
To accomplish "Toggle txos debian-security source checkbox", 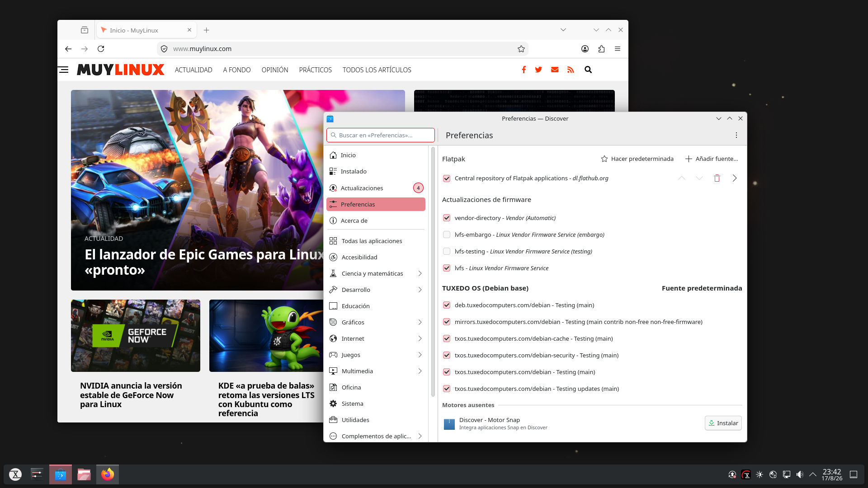I will point(447,355).
